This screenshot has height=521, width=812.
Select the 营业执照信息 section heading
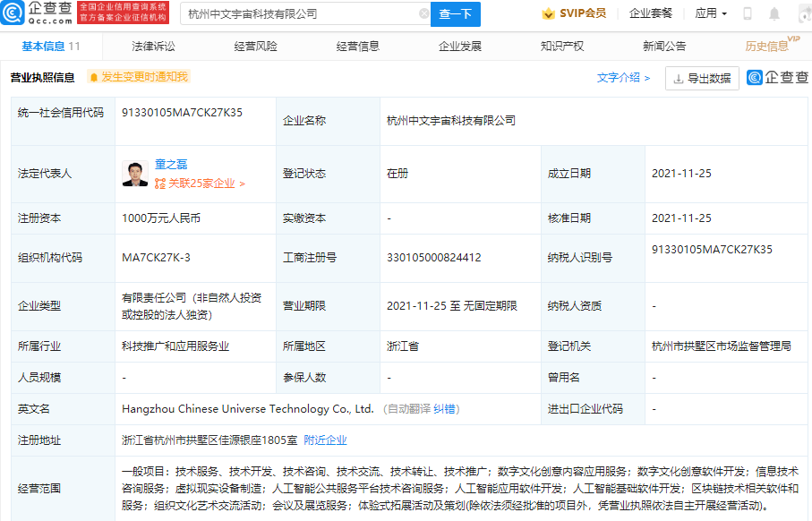(42, 78)
